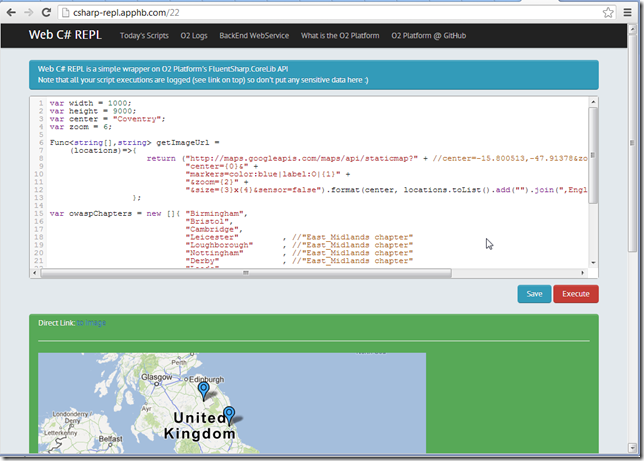644x461 pixels.
Task: Click the blue Save button
Action: pyautogui.click(x=534, y=294)
